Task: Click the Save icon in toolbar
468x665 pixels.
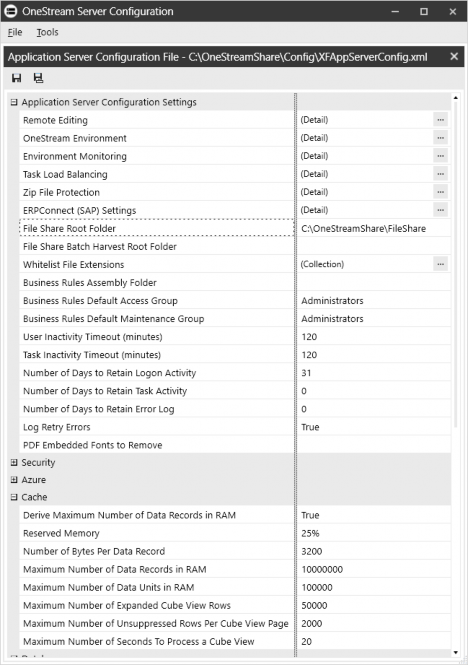Action: click(17, 78)
